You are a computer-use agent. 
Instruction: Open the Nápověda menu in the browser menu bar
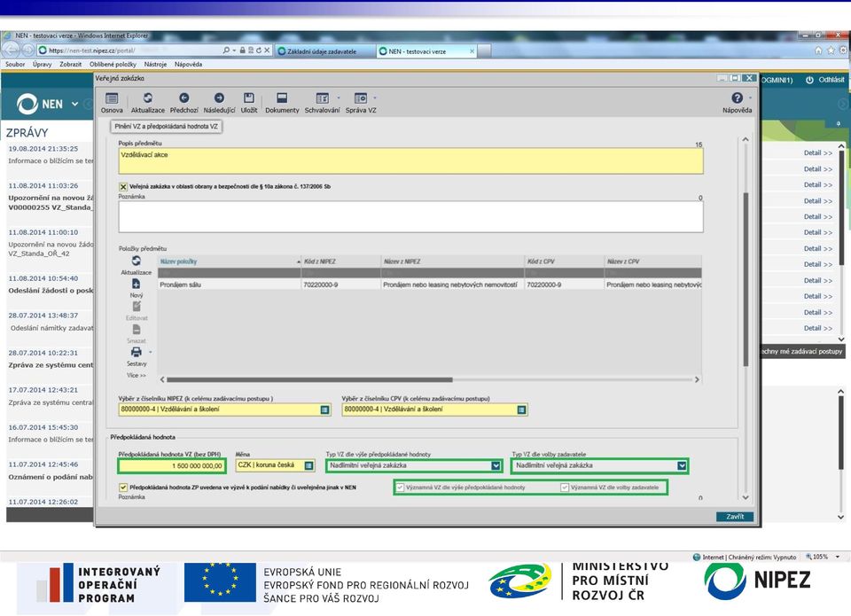(x=188, y=64)
